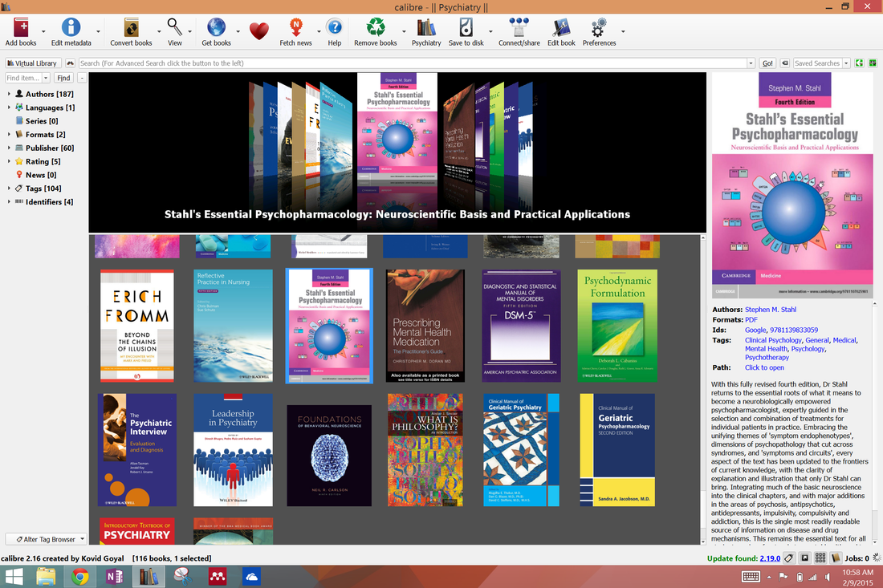Screen dimensions: 883x588
Task: Open Stephen M. Stahl author link
Action: (771, 310)
